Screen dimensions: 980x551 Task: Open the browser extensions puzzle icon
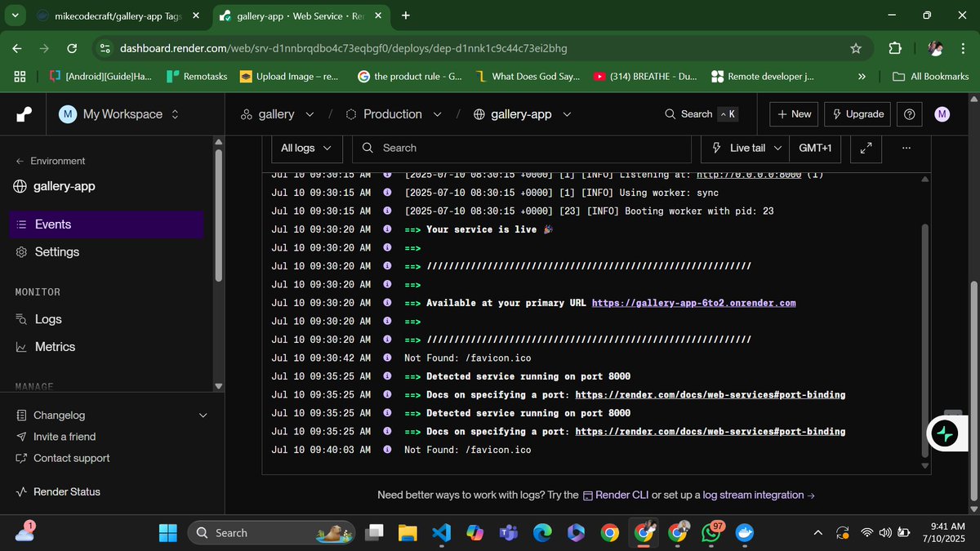click(x=895, y=48)
